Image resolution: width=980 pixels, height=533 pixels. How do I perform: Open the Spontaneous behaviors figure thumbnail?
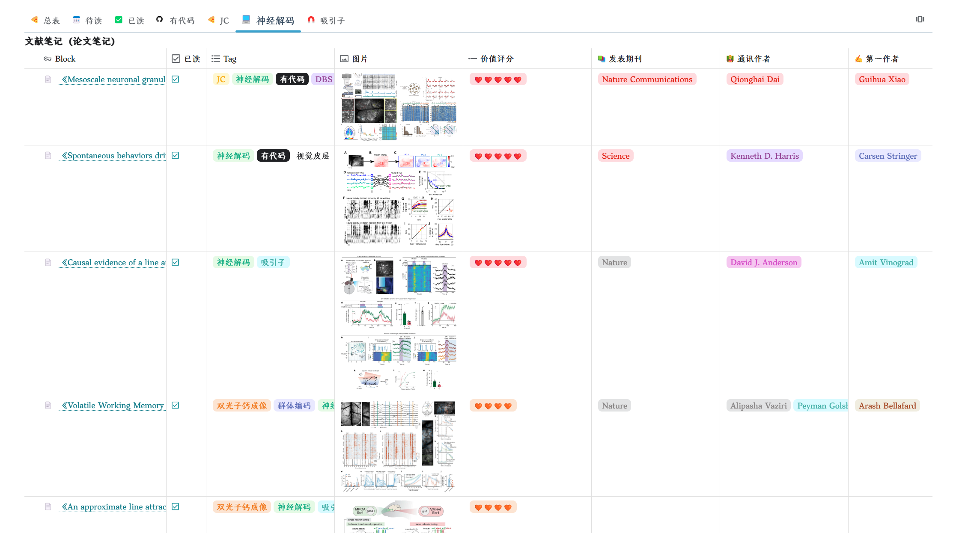tap(399, 198)
